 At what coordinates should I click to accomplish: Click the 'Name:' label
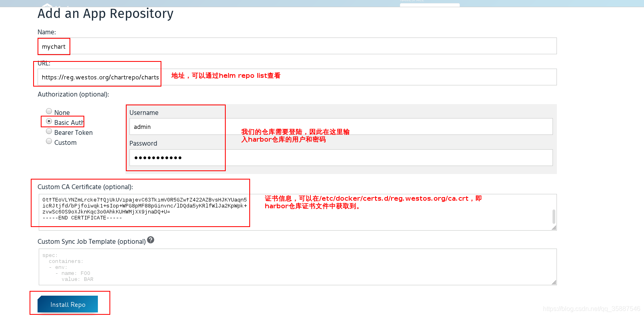coord(47,32)
